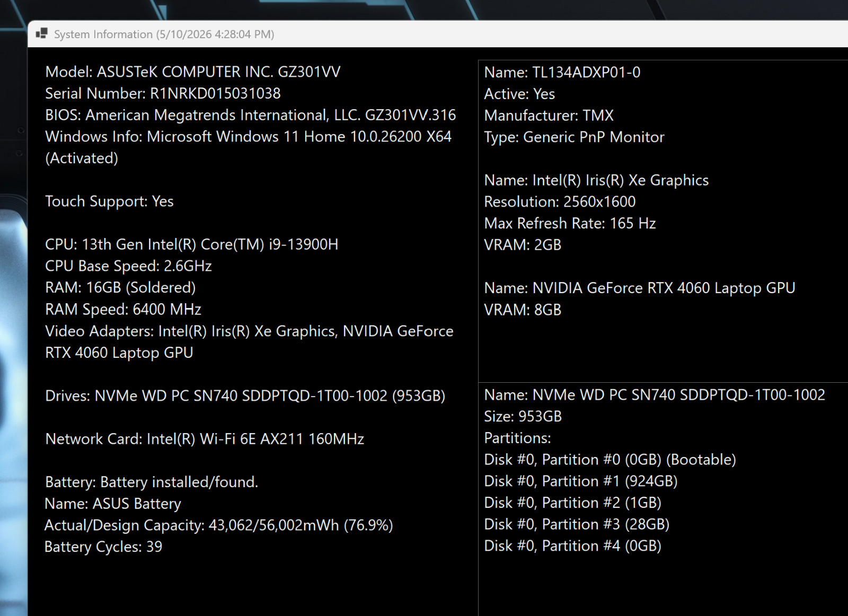This screenshot has height=616, width=848.
Task: Click Name: ASUS Battery line
Action: [113, 504]
